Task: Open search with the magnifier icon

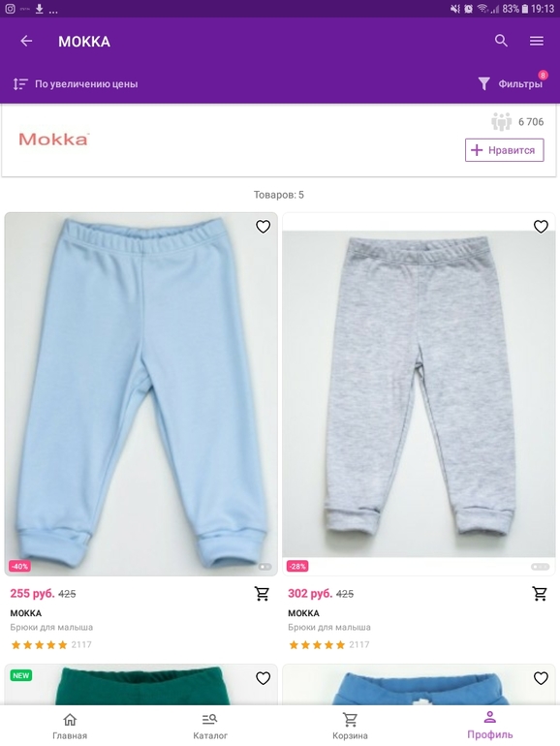Action: click(x=501, y=41)
